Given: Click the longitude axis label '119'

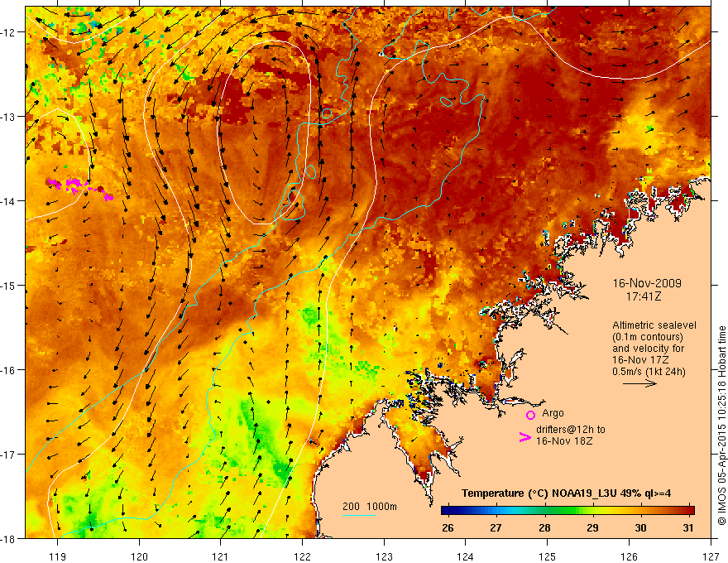Looking at the screenshot, I should click(58, 556).
